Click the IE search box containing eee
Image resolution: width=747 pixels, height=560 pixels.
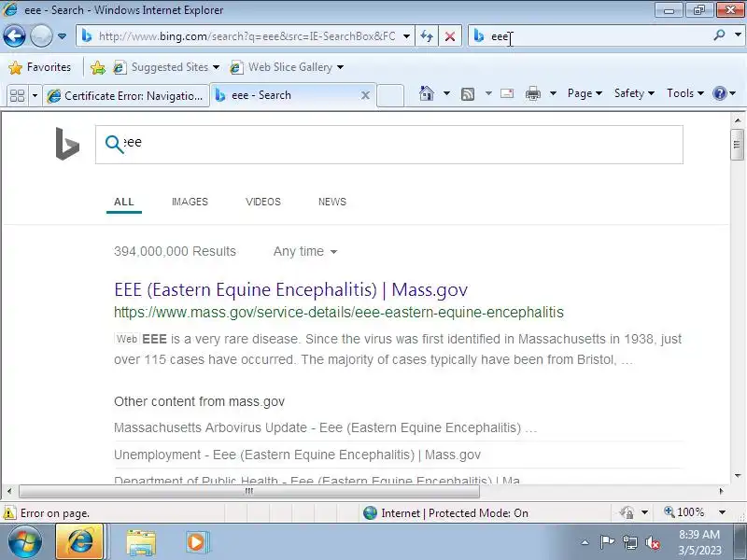(591, 36)
